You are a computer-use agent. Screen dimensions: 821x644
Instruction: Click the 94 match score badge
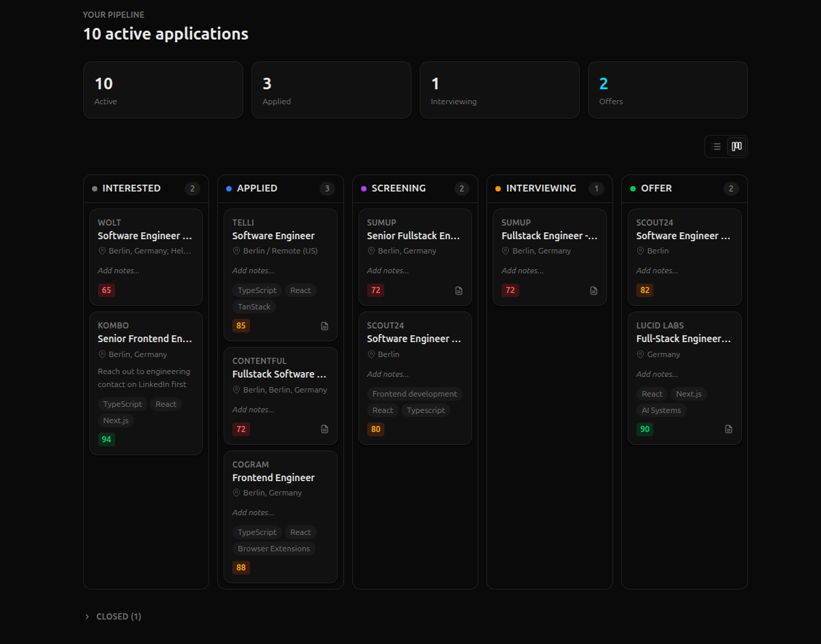click(106, 440)
